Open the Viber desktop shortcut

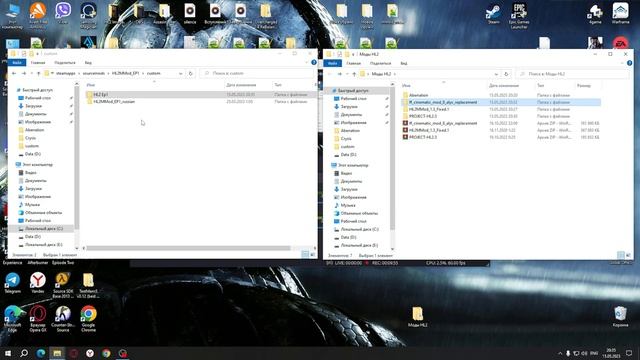click(63, 13)
